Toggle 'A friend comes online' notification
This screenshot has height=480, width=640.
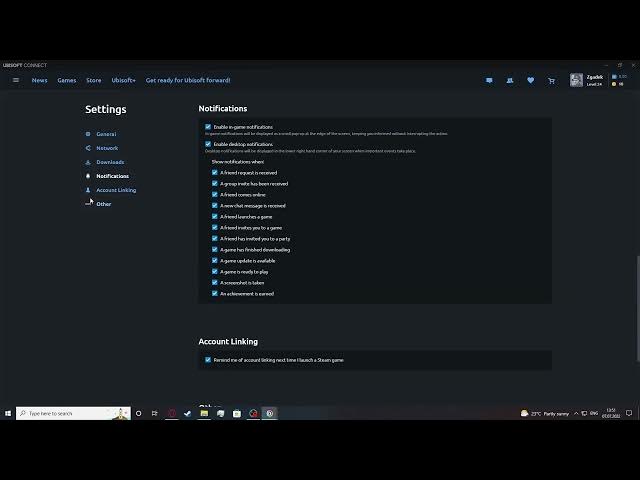click(x=214, y=195)
